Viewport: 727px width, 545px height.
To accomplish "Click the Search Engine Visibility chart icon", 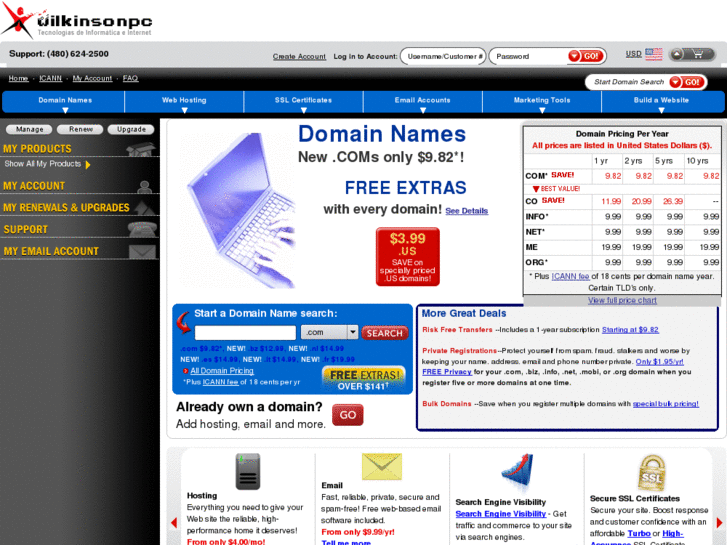I will [517, 472].
